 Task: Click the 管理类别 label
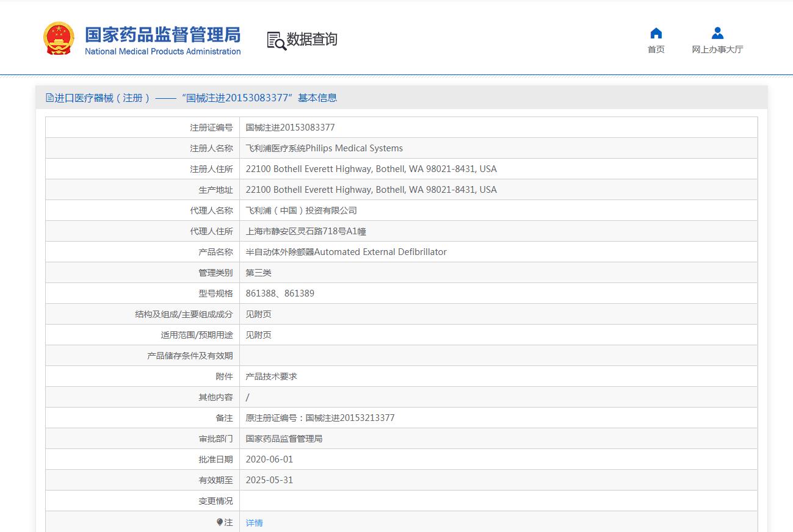point(215,273)
